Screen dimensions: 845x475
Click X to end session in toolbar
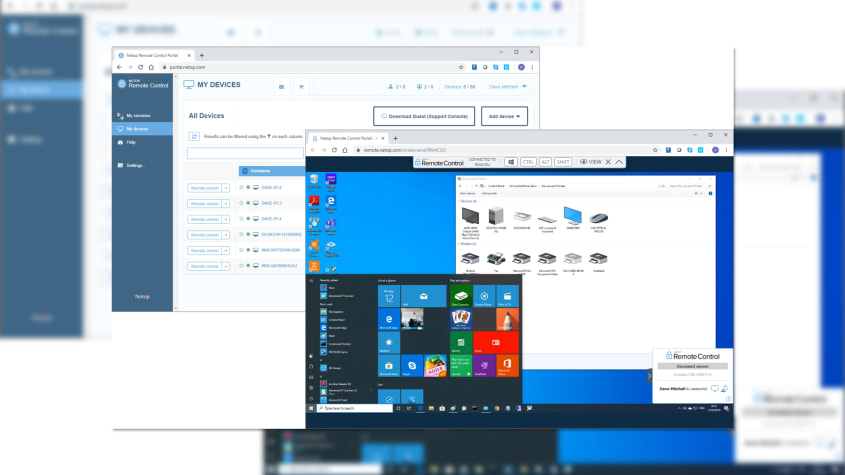[608, 162]
